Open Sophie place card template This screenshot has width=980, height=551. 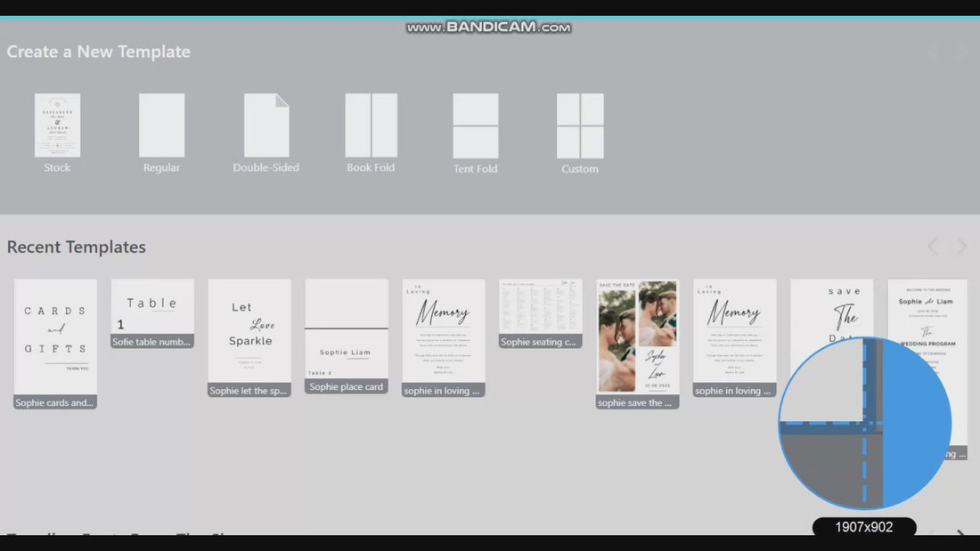point(347,336)
